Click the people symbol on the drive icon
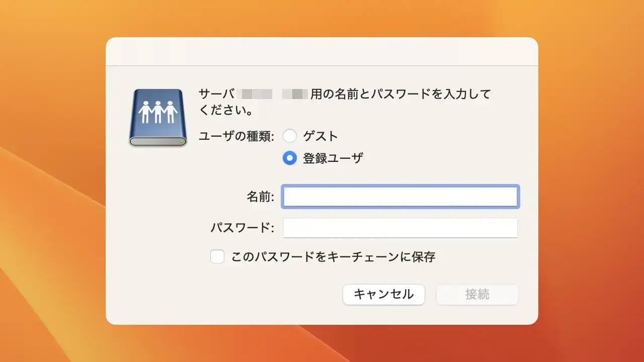 click(157, 110)
